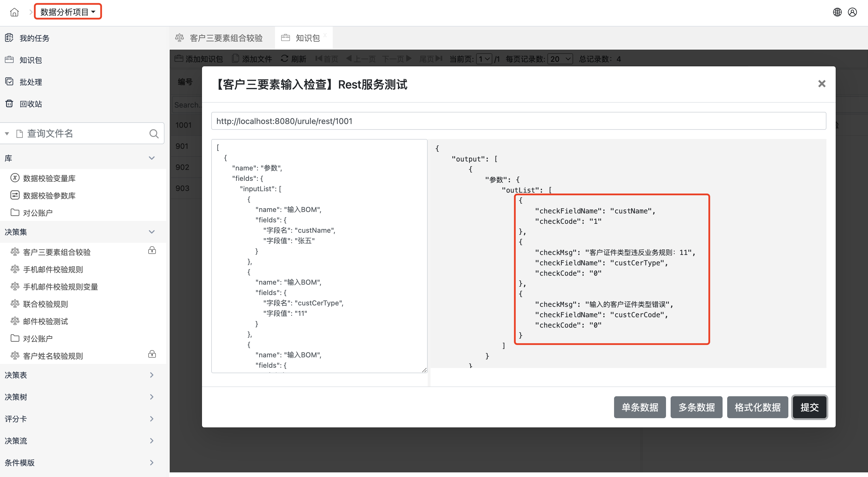This screenshot has height=477, width=868.
Task: Expand the 决策表 section
Action: tap(151, 375)
